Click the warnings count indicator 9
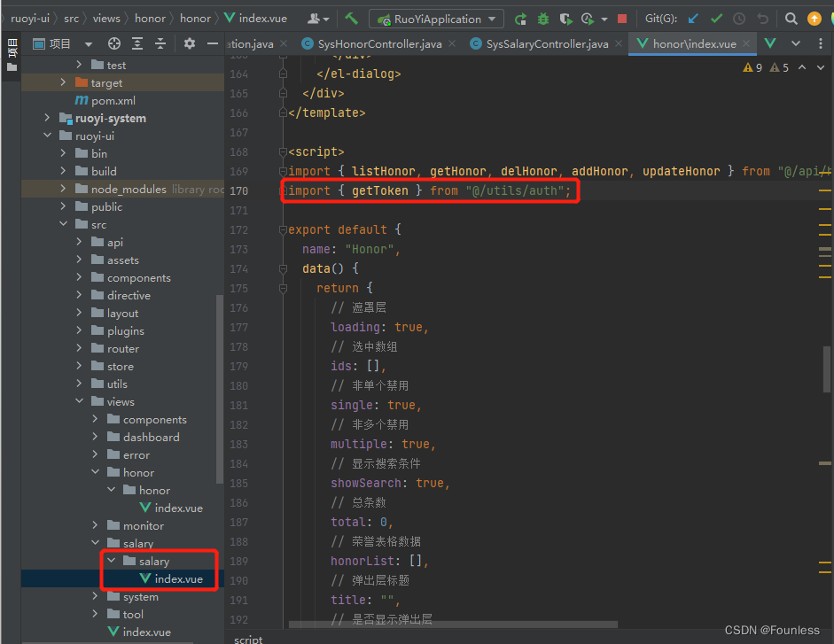 click(752, 67)
